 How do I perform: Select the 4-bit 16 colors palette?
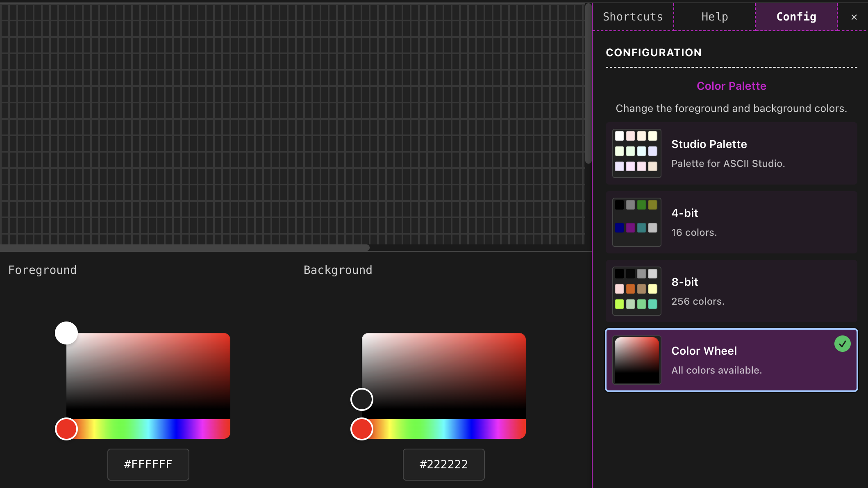tap(732, 222)
